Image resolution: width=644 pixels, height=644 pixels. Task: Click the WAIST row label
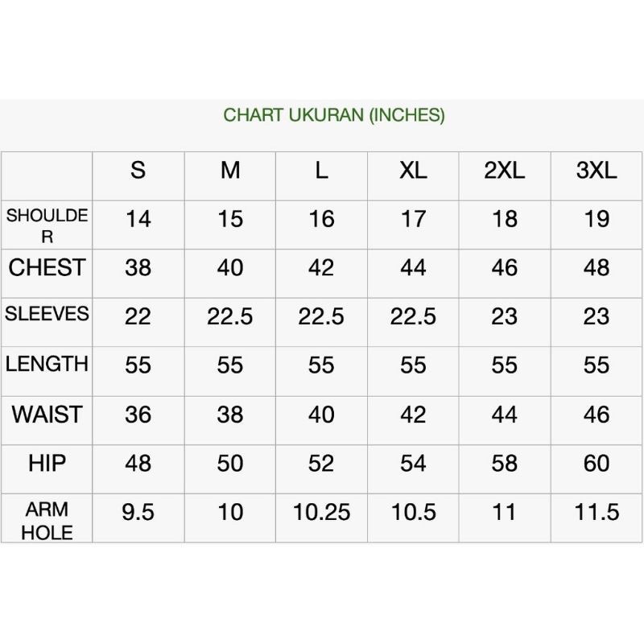(x=47, y=415)
